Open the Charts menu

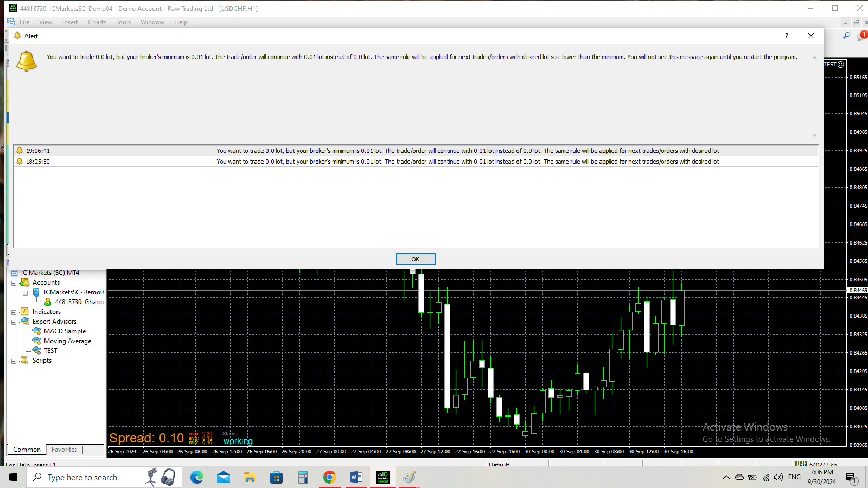click(97, 22)
